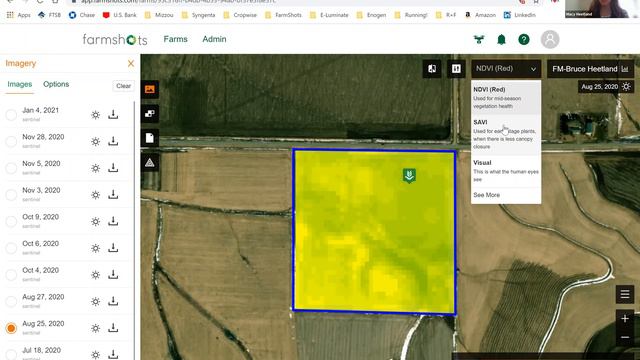Screen dimensions: 640x360
Task: Click the split compare view icon
Action: coord(432,69)
